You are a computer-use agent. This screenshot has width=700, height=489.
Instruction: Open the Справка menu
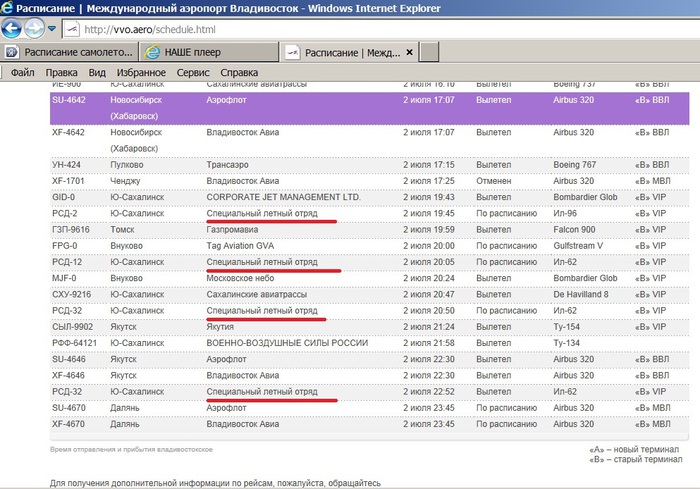point(239,72)
